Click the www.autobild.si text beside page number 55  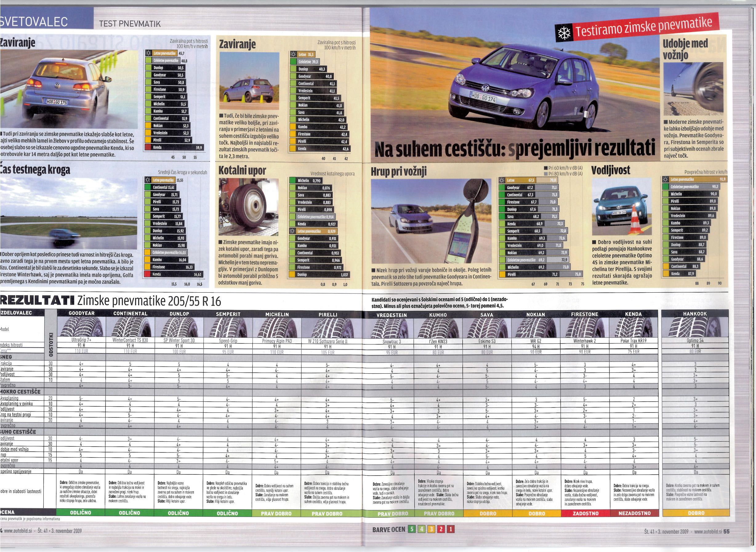708,532
